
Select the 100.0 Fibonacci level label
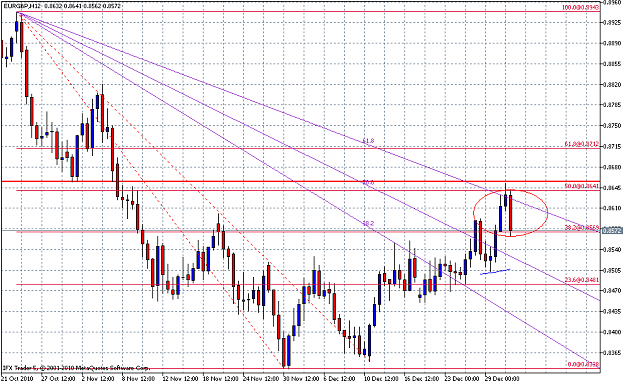581,8
